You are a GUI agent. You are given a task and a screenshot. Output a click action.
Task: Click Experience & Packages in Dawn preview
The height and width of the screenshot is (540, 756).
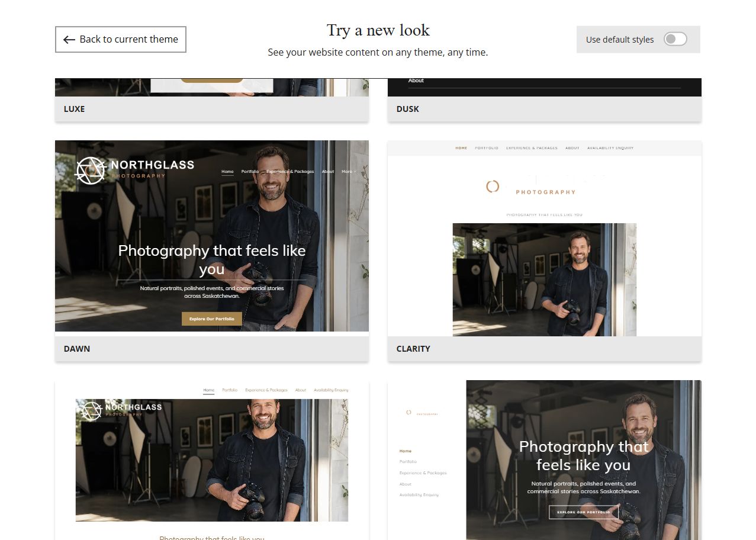290,172
